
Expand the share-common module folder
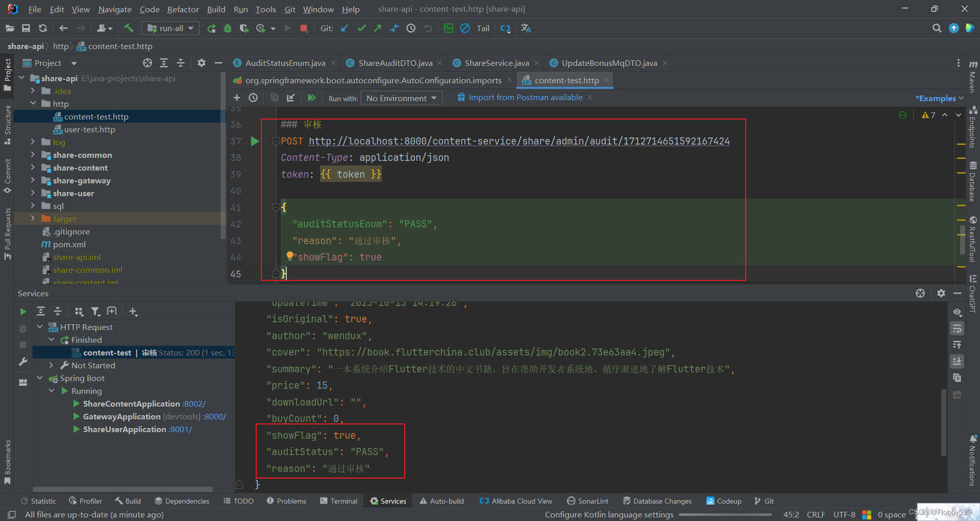pos(33,155)
